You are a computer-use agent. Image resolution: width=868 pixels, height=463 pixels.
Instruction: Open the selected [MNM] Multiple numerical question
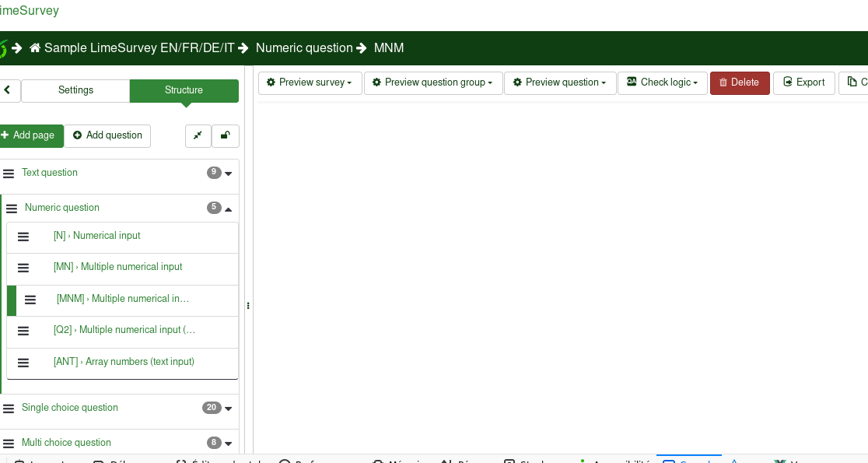[x=123, y=299]
